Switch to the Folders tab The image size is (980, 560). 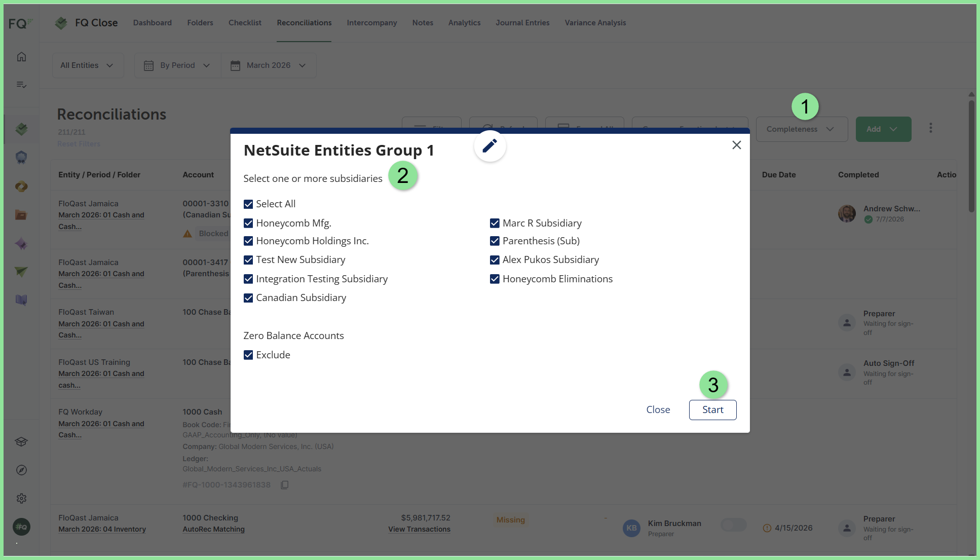click(x=200, y=23)
